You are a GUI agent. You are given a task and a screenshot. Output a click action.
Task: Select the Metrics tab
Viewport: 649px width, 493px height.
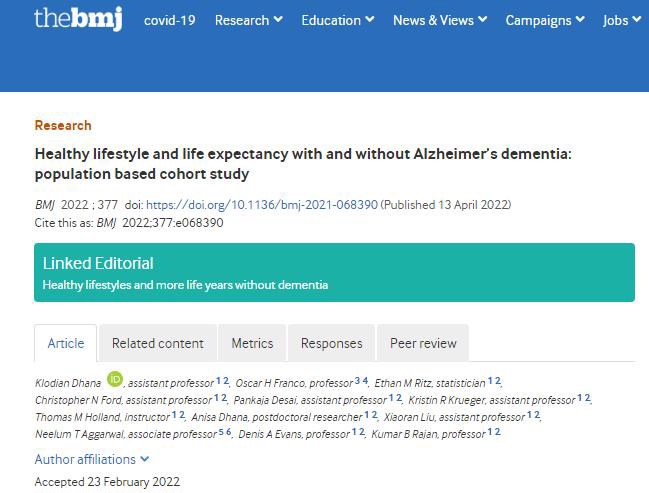252,343
